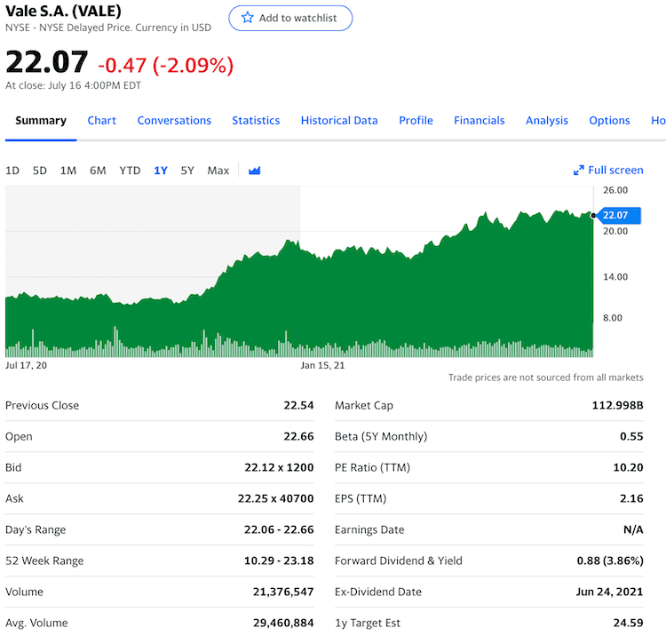This screenshot has width=666, height=644.
Task: Click the Ask value 22.25 x 40700
Action: pyautogui.click(x=275, y=498)
